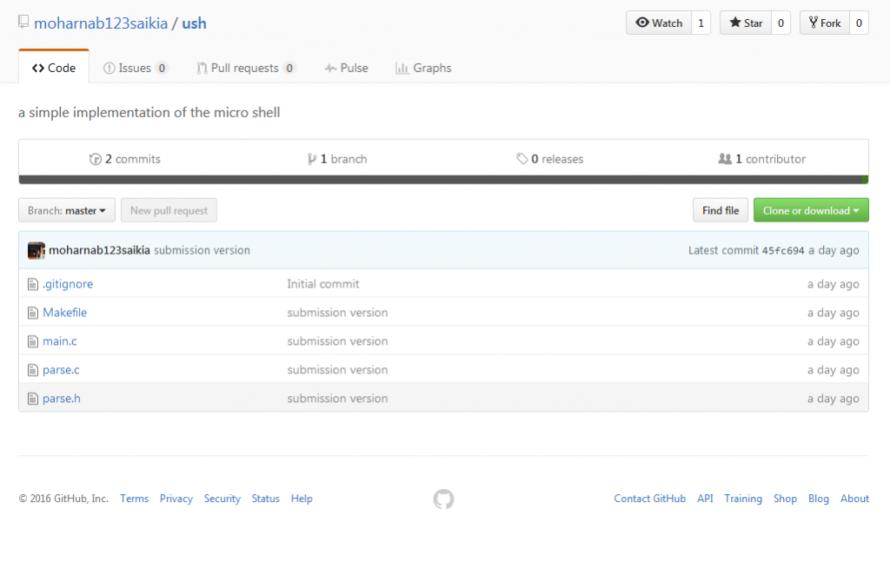Click the file icon next to main.c
890x588 pixels.
(33, 341)
